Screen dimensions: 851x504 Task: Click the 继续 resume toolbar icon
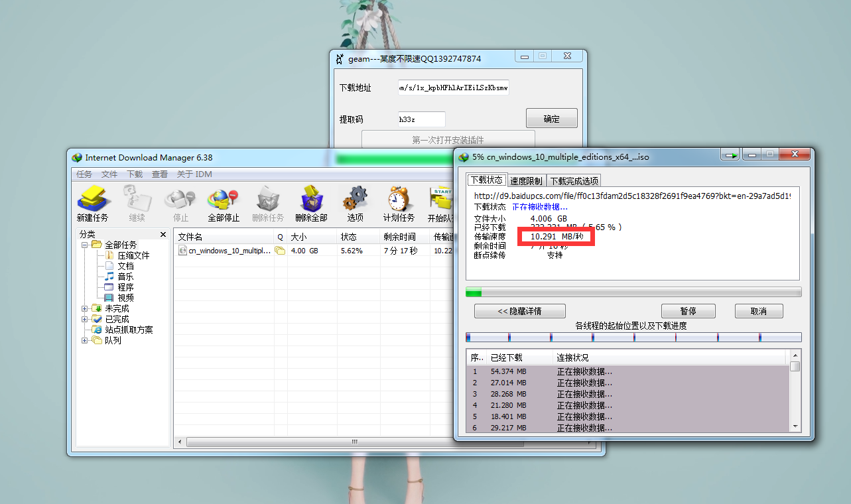point(137,204)
